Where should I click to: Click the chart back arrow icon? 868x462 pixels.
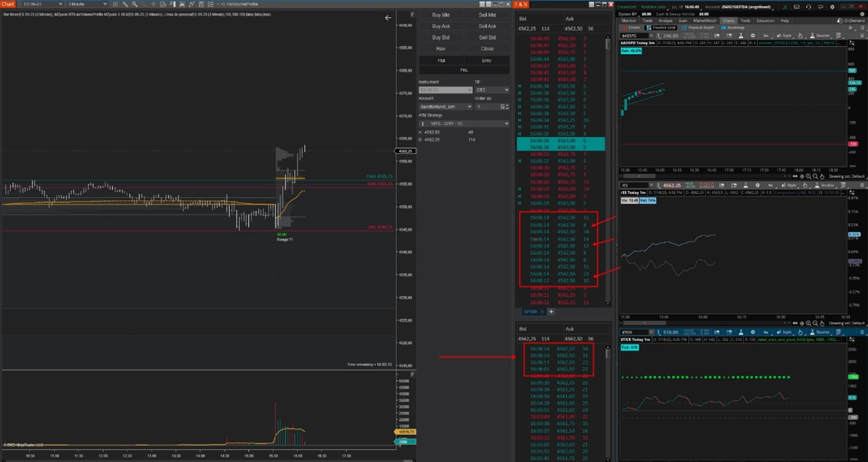point(388,18)
